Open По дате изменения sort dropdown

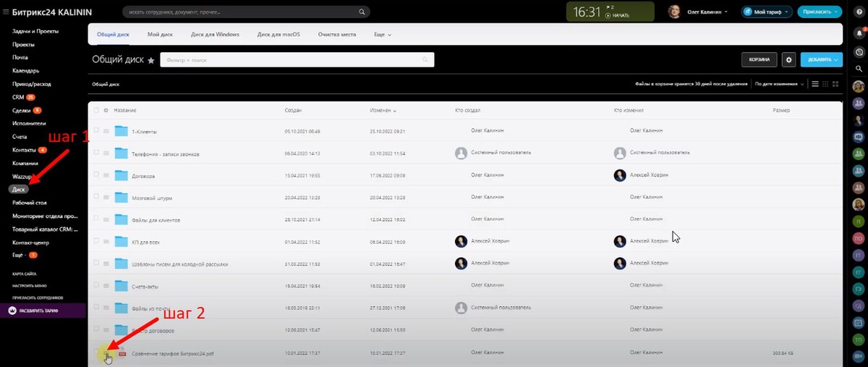pyautogui.click(x=780, y=84)
